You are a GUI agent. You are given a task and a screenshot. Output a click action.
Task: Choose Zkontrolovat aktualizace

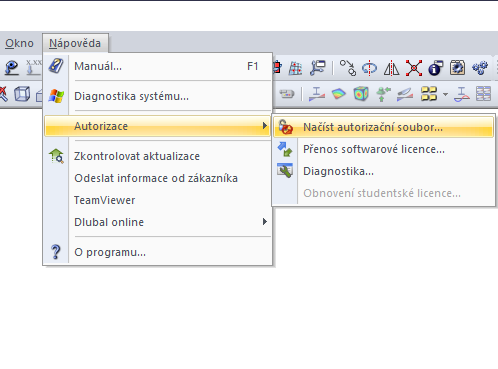point(157,156)
